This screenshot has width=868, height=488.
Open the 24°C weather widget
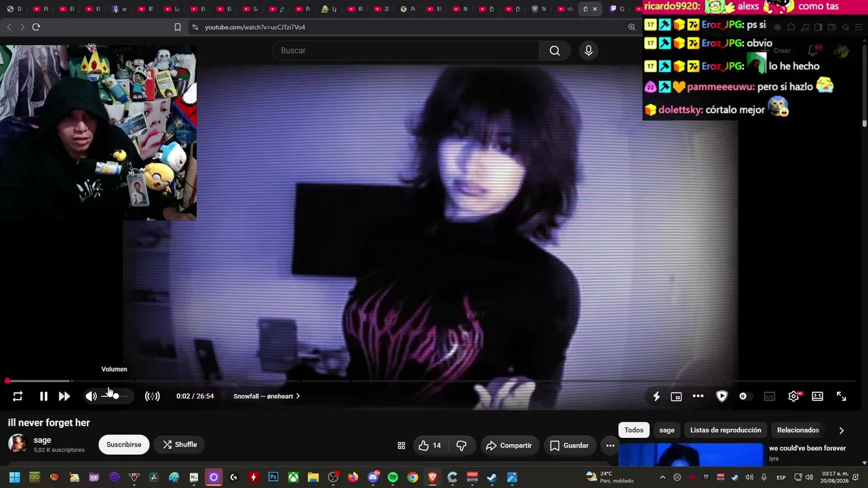(x=609, y=477)
